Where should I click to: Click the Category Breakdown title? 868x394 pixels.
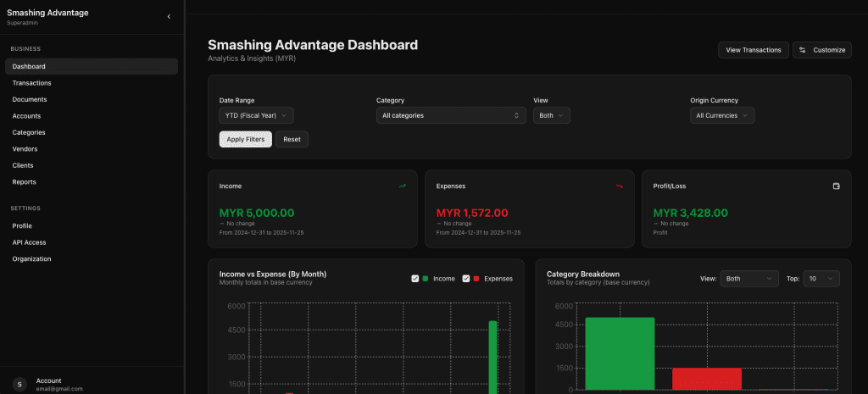[x=583, y=274]
